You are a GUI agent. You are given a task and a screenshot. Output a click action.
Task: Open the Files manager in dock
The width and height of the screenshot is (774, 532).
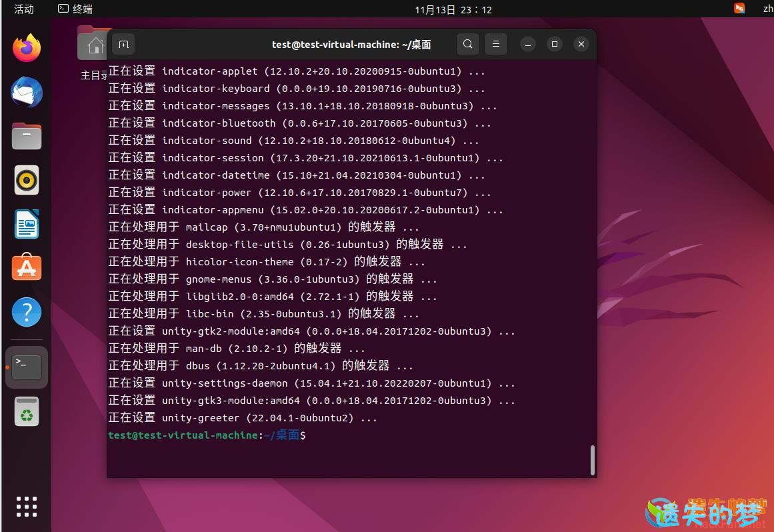(27, 136)
